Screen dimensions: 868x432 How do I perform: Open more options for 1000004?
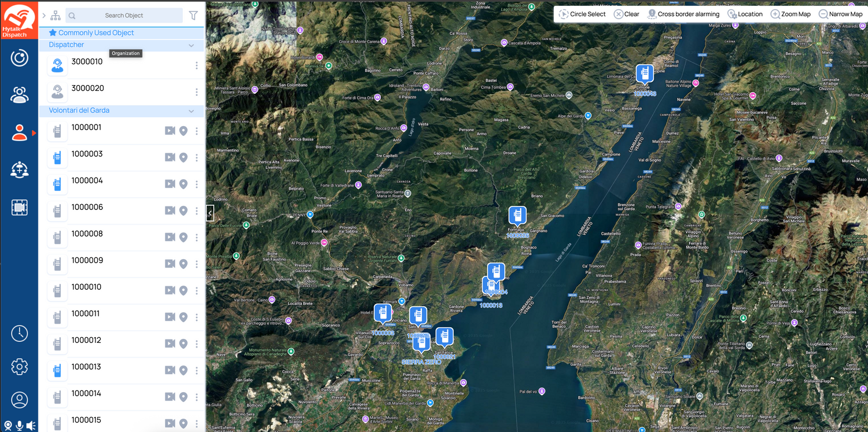tap(197, 184)
